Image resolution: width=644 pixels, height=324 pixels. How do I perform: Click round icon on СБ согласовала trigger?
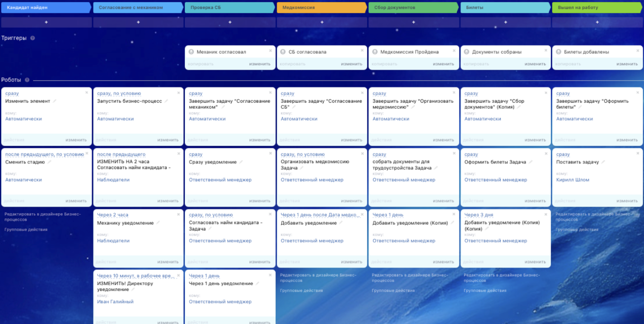tap(283, 52)
